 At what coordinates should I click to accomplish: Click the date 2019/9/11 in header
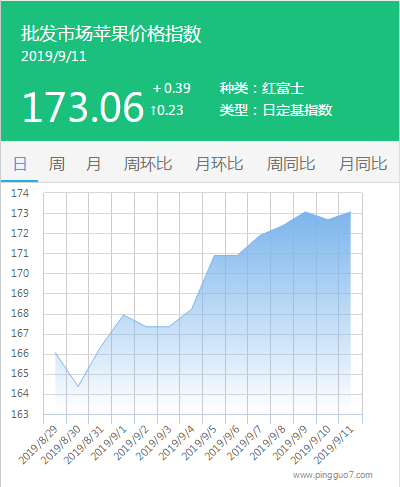[54, 56]
